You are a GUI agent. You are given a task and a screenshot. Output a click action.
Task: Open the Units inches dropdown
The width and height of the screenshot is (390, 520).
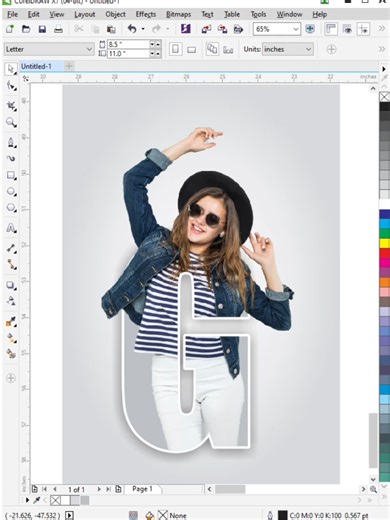308,49
